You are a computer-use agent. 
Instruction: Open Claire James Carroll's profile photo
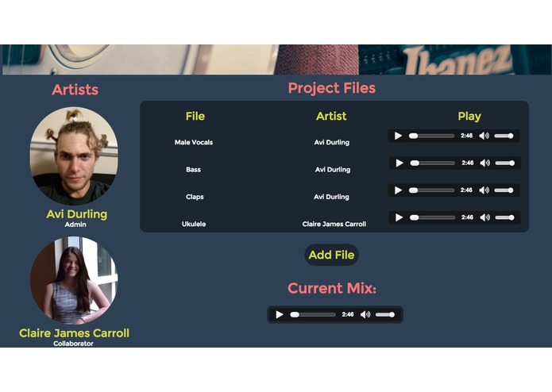coord(74,280)
